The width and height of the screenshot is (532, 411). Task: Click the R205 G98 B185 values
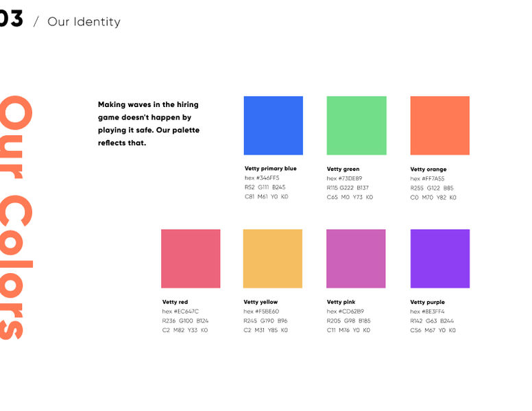point(348,320)
